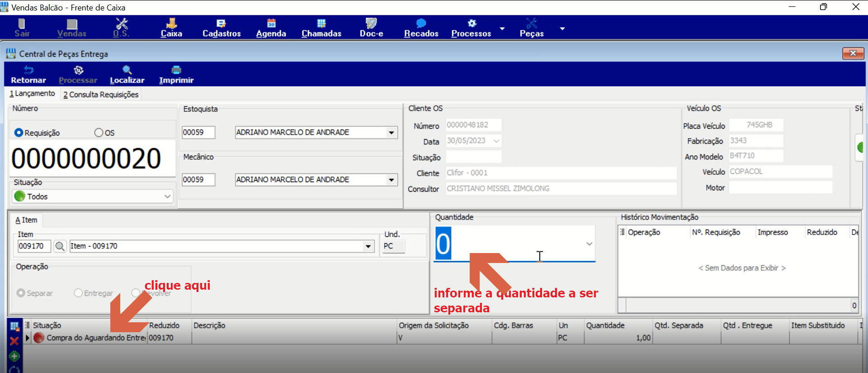Screen dimensions: 868x373
Task: Select the OS radio button
Action: (99, 133)
